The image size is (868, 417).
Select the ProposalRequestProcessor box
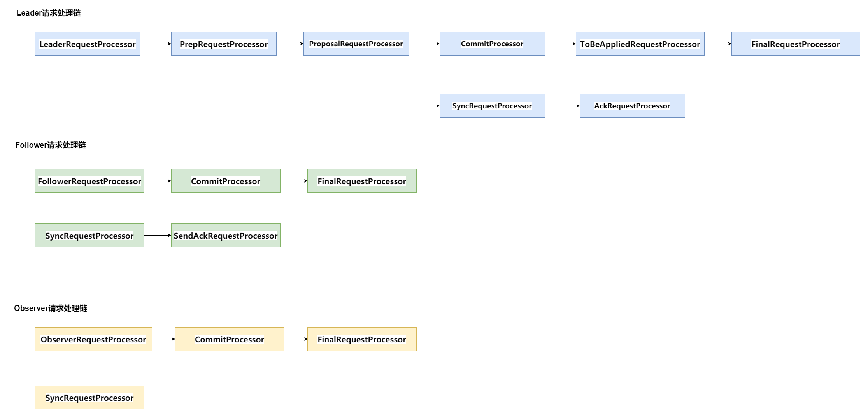click(356, 44)
